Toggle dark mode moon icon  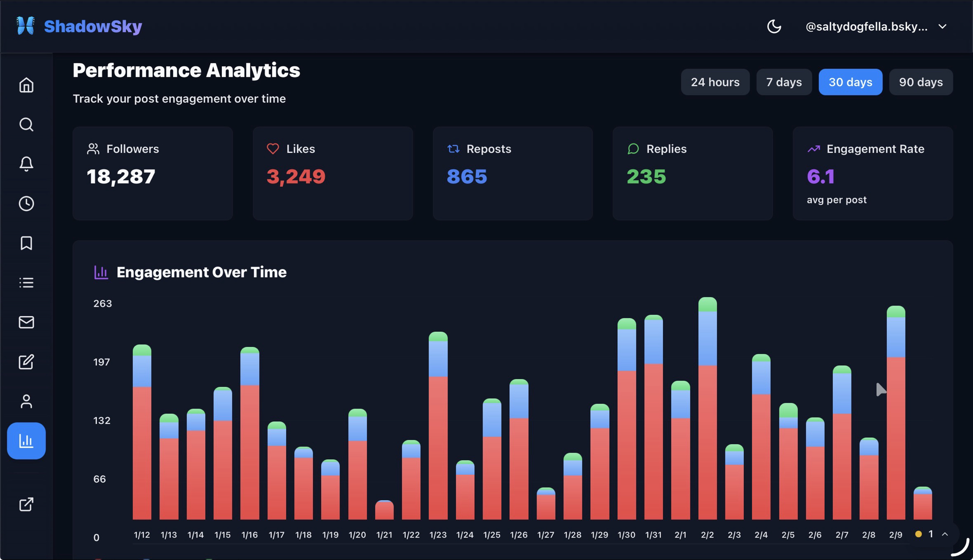(774, 26)
